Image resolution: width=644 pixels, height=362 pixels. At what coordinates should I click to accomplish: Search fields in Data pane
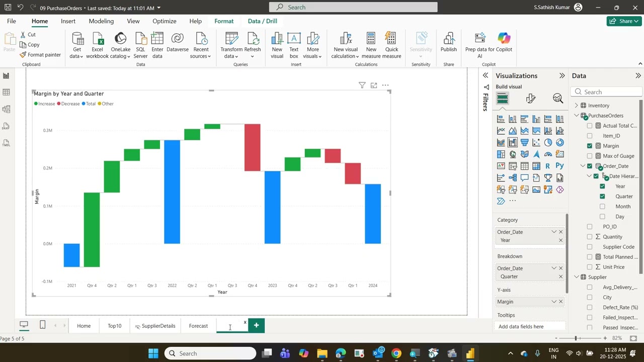(606, 92)
